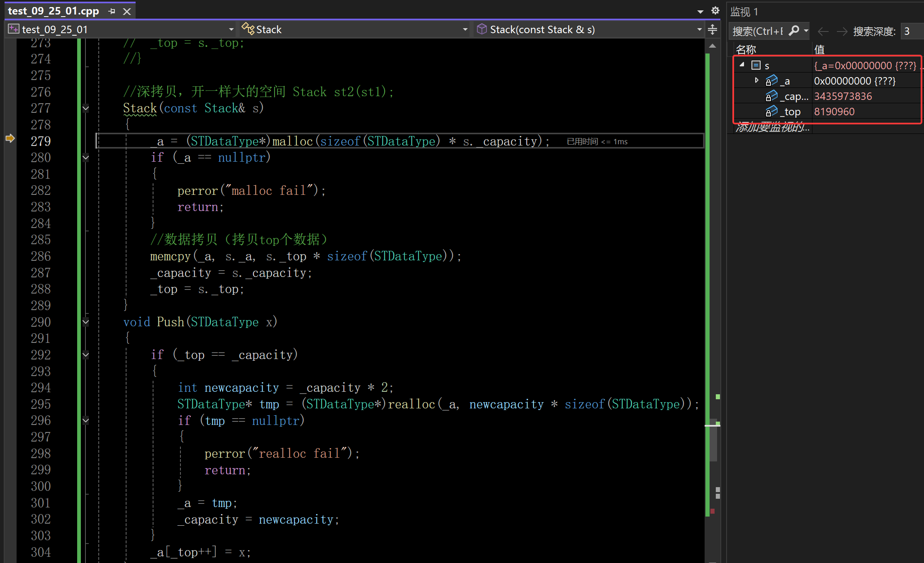Click the Stack constructor name on line 277
Image resolution: width=924 pixels, height=563 pixels.
pos(140,108)
